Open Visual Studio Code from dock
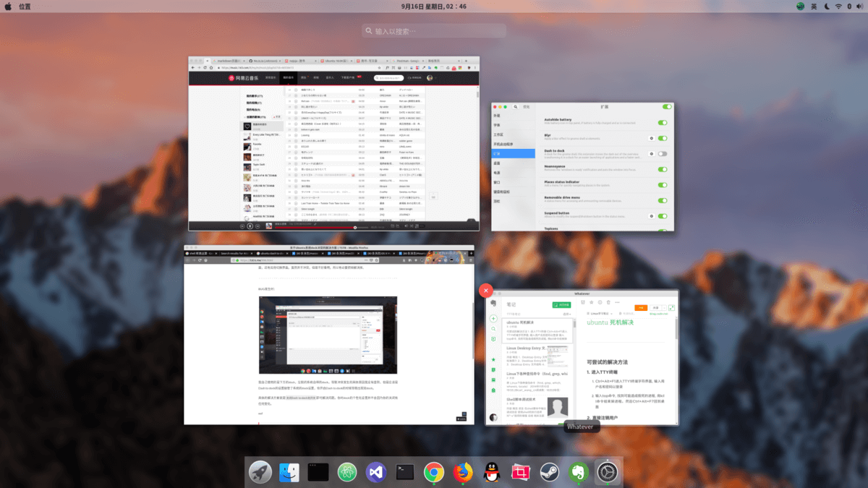Viewport: 868px width, 488px height. [x=376, y=472]
